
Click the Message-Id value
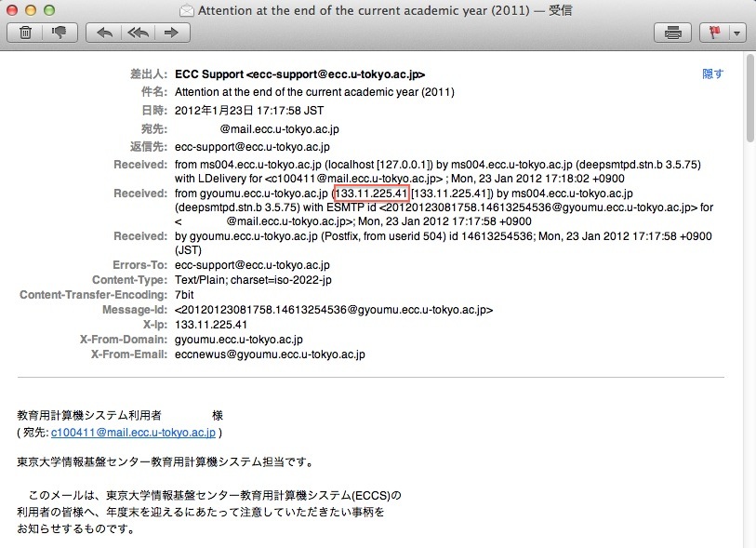[334, 310]
